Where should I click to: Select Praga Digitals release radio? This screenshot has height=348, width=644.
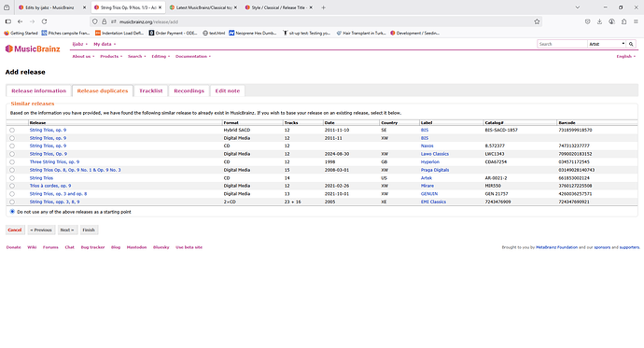[12, 170]
